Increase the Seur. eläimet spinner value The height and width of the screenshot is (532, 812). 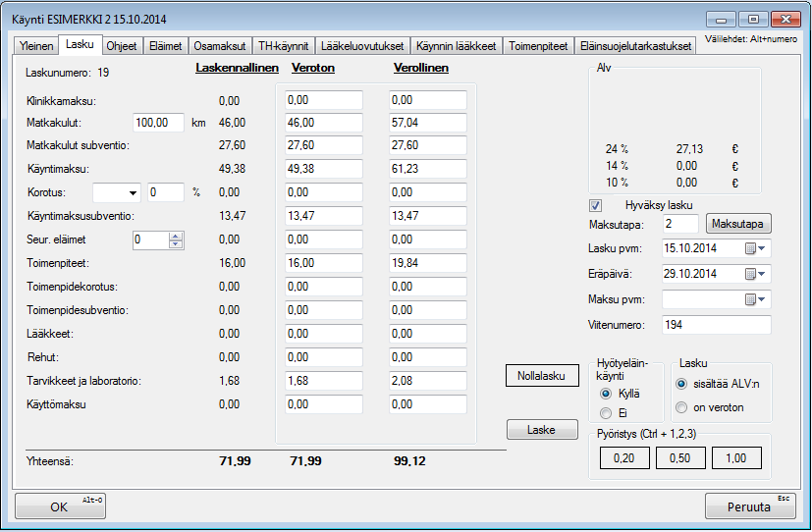pyautogui.click(x=176, y=236)
